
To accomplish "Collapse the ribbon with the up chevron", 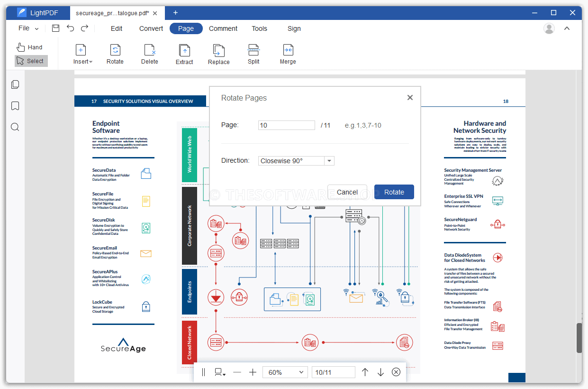I will pos(567,28).
